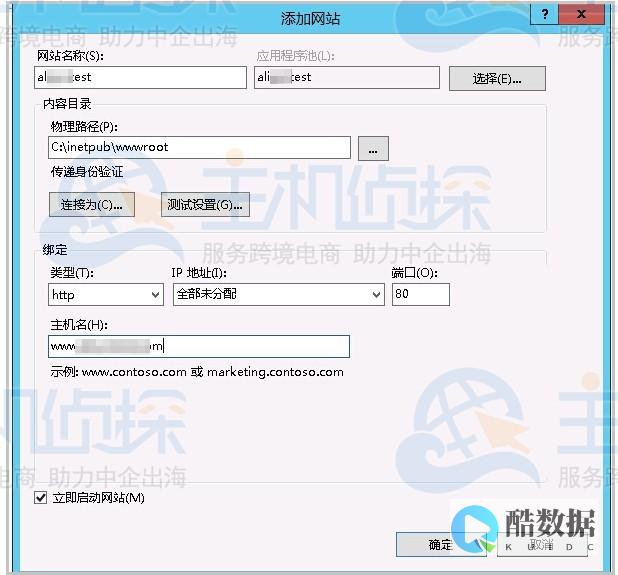Click the 连接为(C)... button
Viewport: 618px width, 575px height.
coord(91,205)
